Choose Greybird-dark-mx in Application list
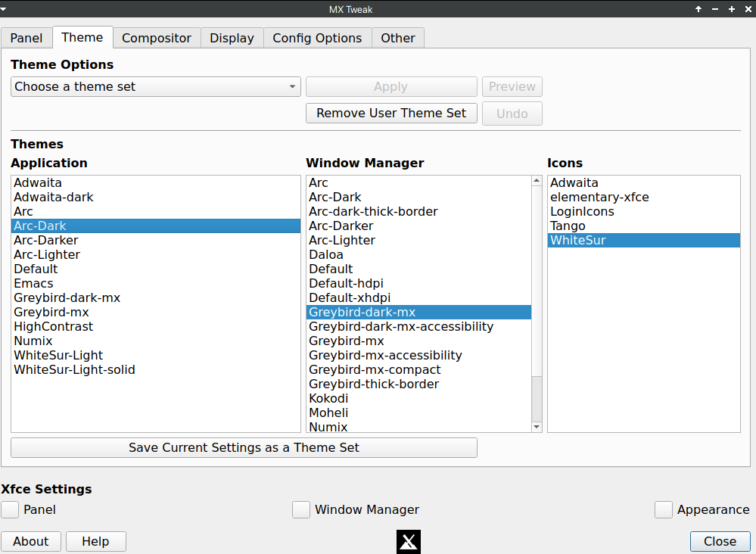The height and width of the screenshot is (554, 756). point(156,298)
